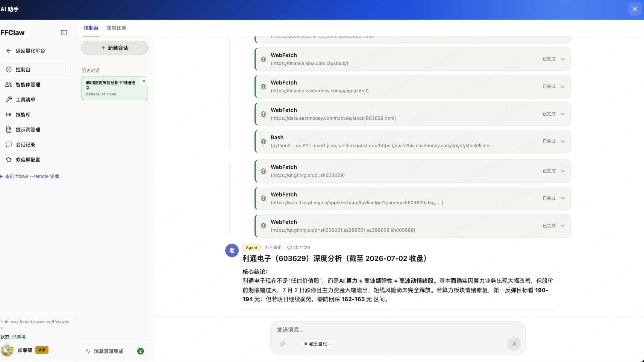This screenshot has width=644, height=362.
Task: Click the Hub wss://stock.ossec.cn address text
Action: 35,325
